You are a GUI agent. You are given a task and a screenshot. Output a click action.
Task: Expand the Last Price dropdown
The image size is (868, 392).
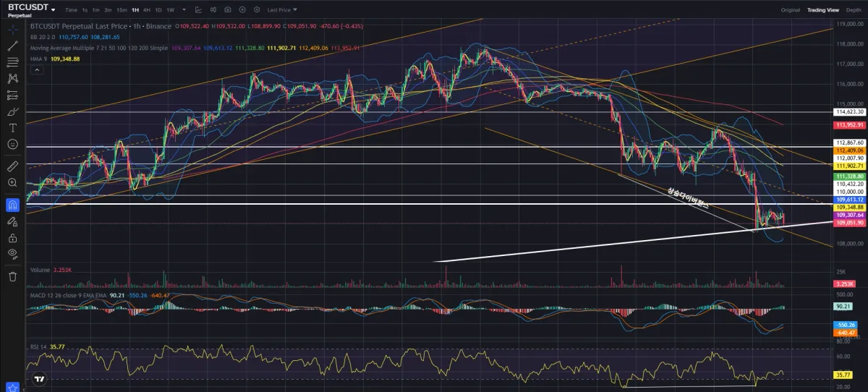tap(282, 10)
